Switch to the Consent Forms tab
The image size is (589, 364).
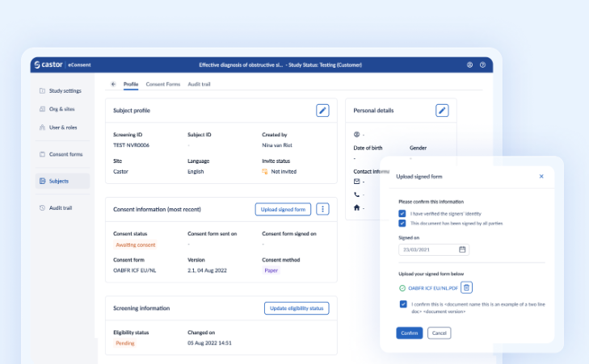click(162, 84)
